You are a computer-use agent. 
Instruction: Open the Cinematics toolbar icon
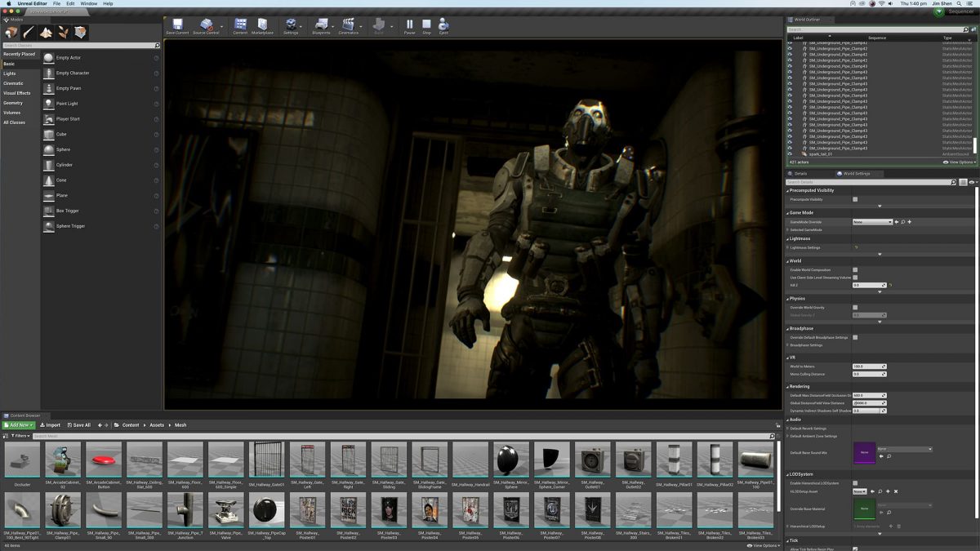(x=350, y=25)
